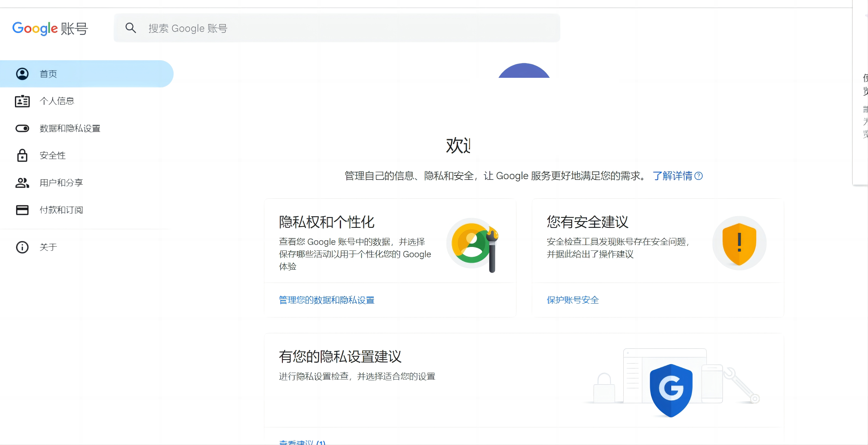Click the 用户和分享 people icon

pos(22,183)
